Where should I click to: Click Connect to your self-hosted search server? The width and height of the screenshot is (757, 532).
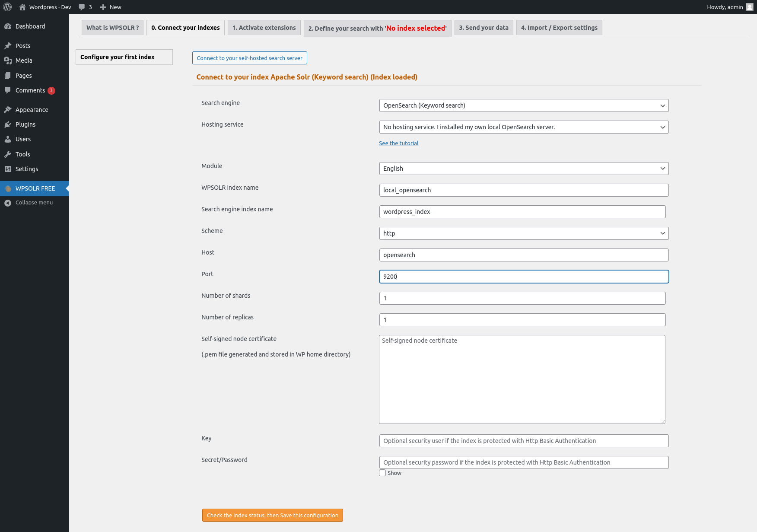(x=250, y=58)
